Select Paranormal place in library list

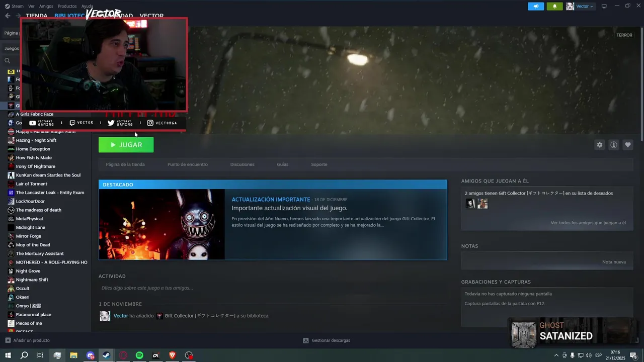pos(34,315)
